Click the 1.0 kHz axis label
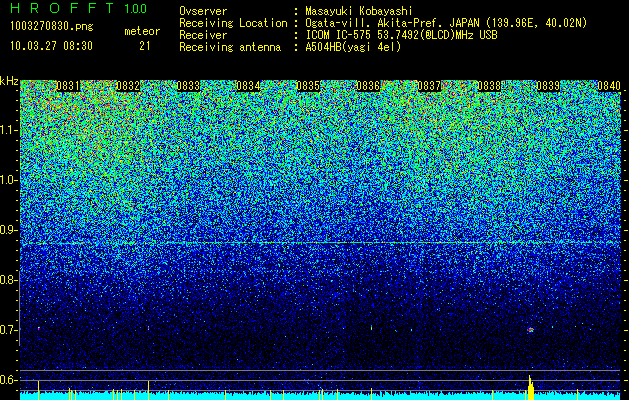 click(9, 180)
